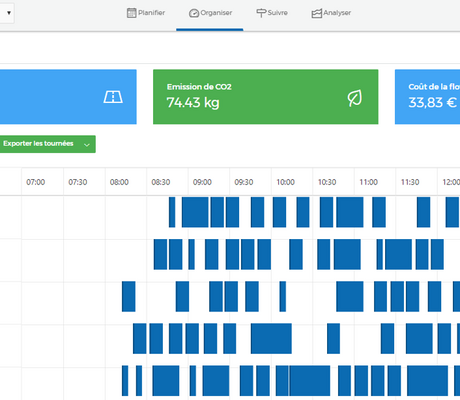Screen dimensions: 460x400
Task: Click the calendar icon beside Planifier
Action: pyautogui.click(x=132, y=13)
